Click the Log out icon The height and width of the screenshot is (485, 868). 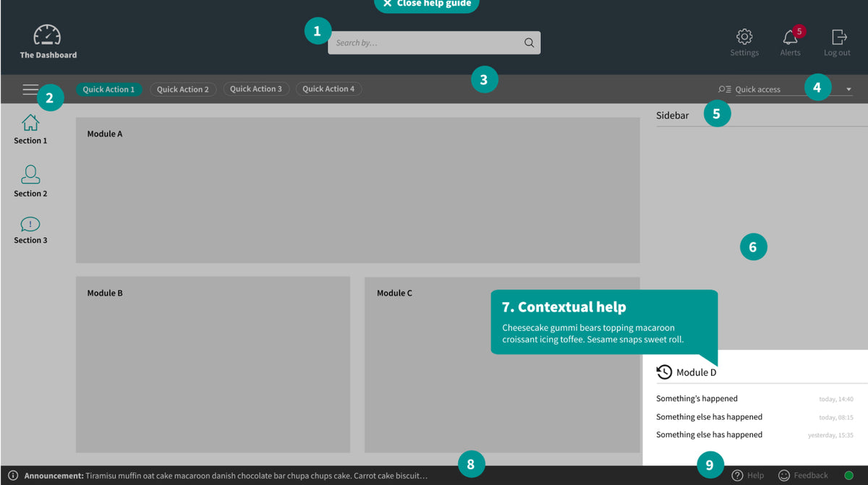point(837,37)
